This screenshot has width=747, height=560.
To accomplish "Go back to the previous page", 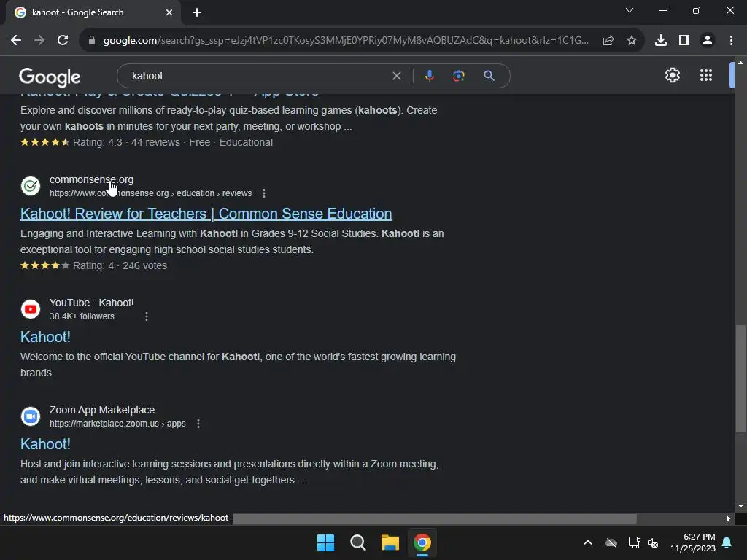I will point(16,41).
